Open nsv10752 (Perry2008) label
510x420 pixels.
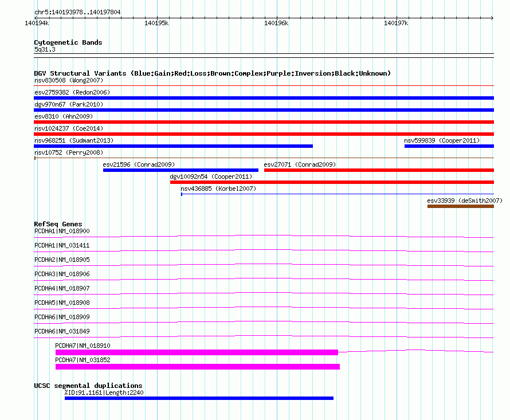(69, 152)
